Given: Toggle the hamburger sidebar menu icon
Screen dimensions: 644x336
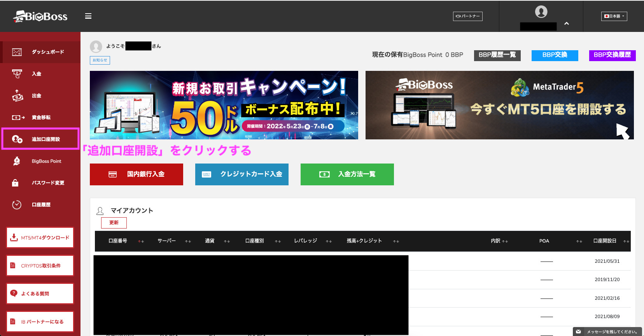Looking at the screenshot, I should coord(88,16).
